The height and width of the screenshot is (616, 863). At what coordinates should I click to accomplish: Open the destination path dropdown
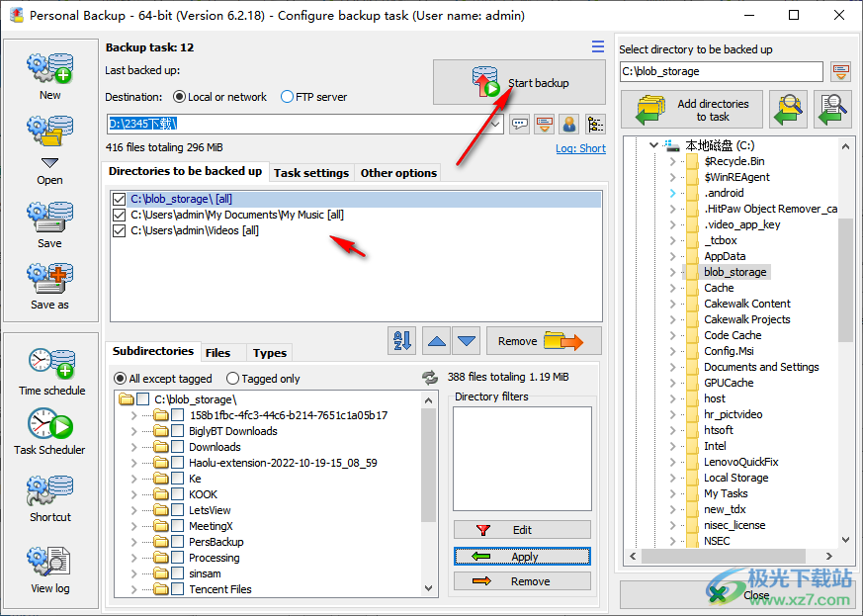point(495,125)
